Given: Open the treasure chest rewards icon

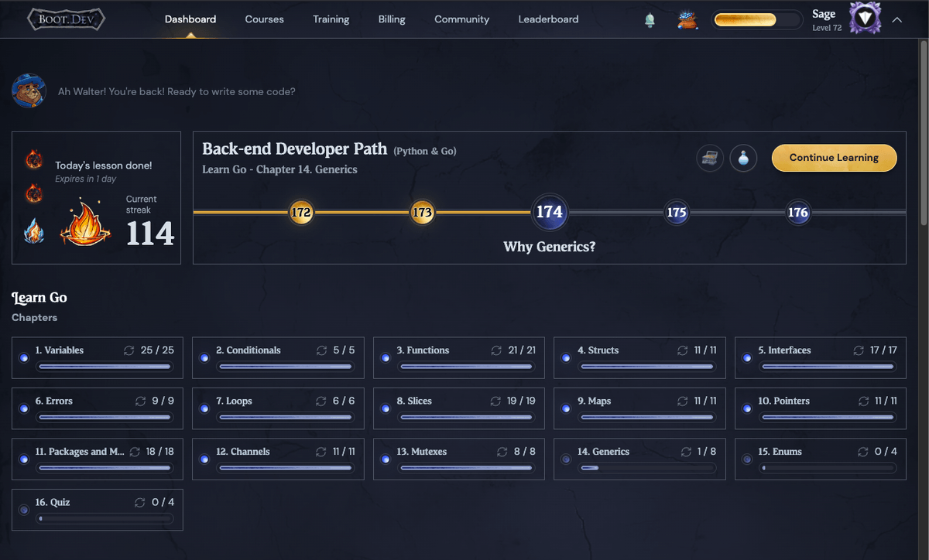Looking at the screenshot, I should [710, 158].
